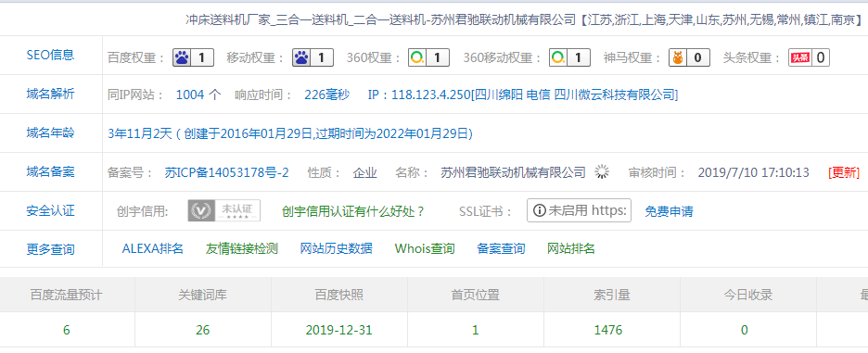Image resolution: width=868 pixels, height=353 pixels.
Task: Open 网站排名 link
Action: pos(570,249)
